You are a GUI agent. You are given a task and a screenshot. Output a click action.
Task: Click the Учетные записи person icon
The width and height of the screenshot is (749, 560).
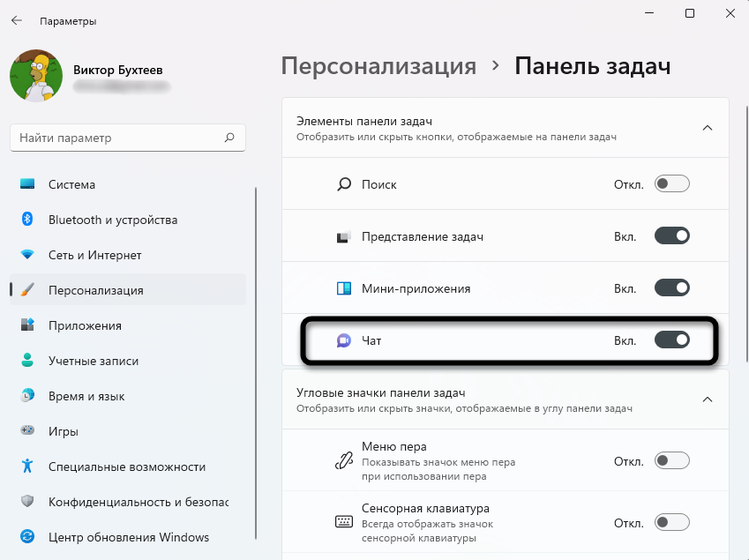click(x=27, y=360)
